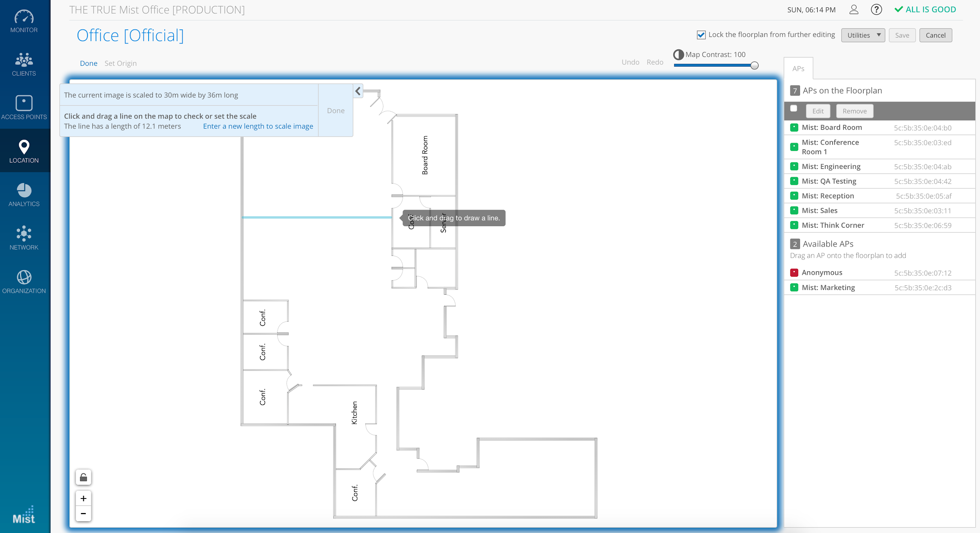Screen dimensions: 980x533
Task: Open the help question mark icon
Action: [x=876, y=10]
